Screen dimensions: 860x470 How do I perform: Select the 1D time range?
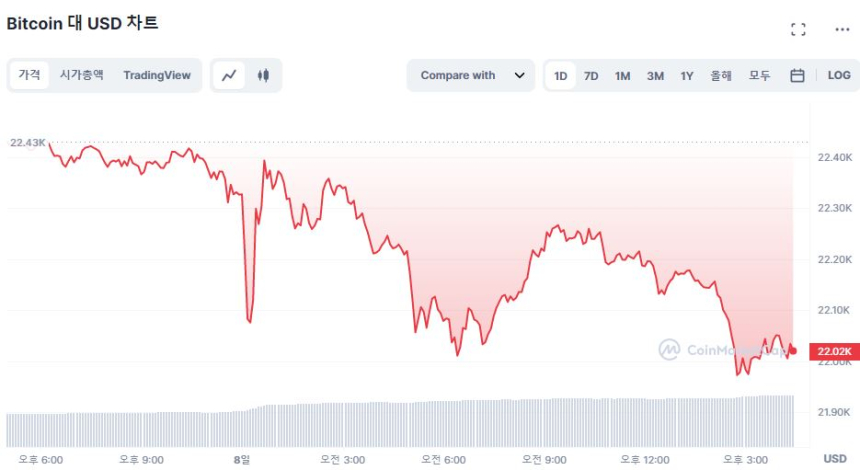point(561,75)
